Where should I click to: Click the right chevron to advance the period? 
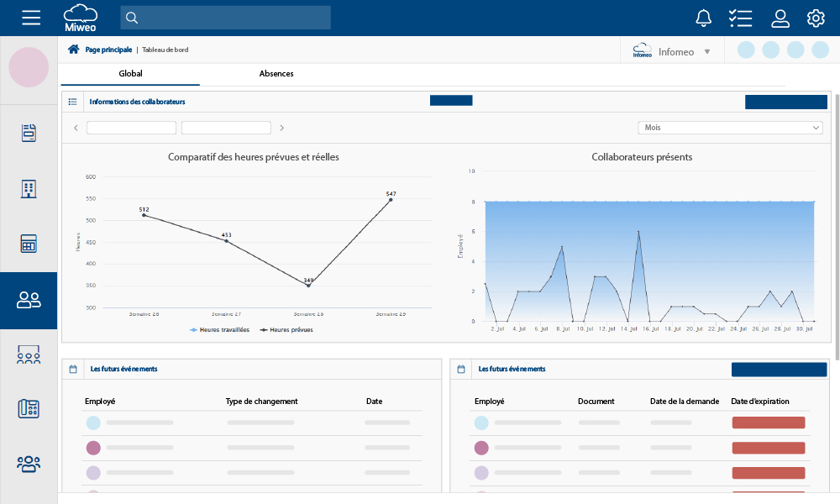tap(282, 127)
